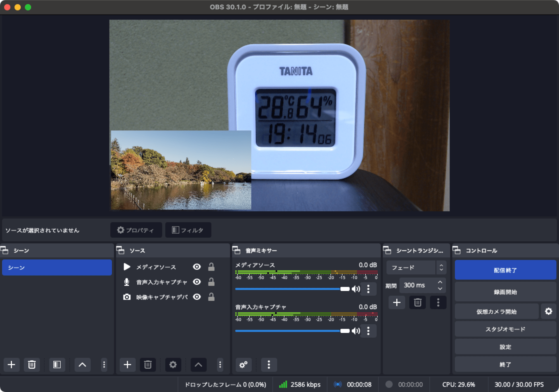559x392 pixels.
Task: Open プロパティ button in source toolbar
Action: (x=136, y=230)
